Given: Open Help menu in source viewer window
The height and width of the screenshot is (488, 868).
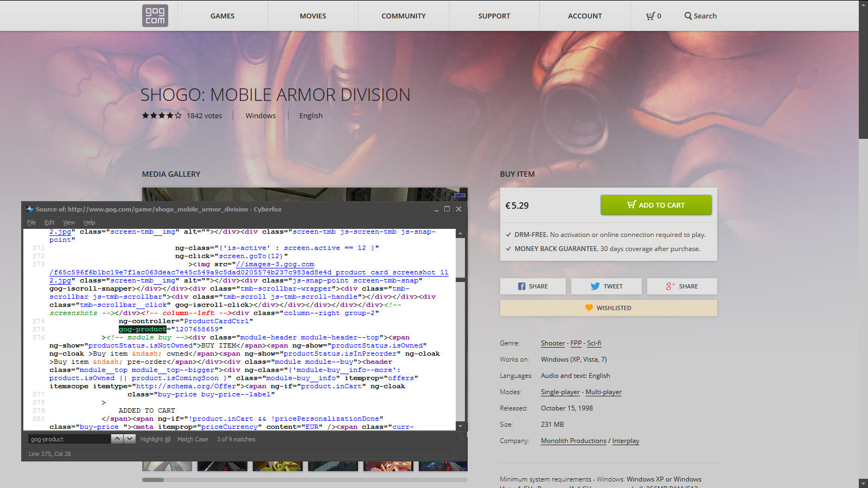Looking at the screenshot, I should (x=89, y=222).
